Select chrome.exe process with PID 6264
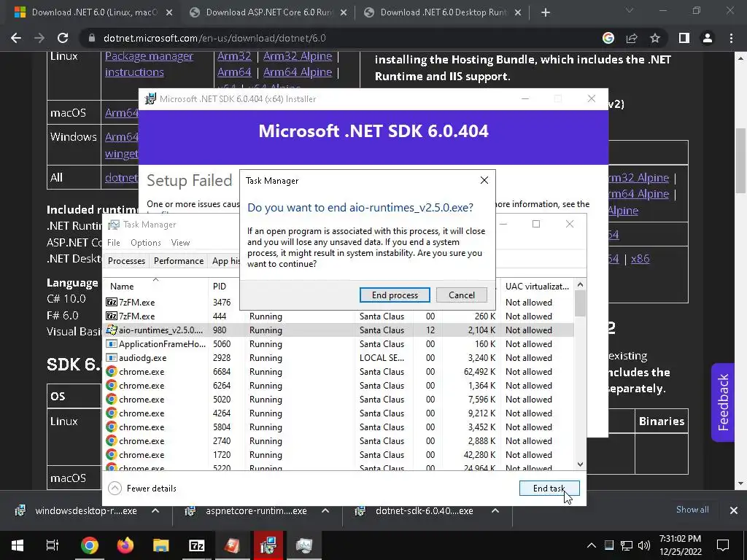The height and width of the screenshot is (560, 747). pos(338,385)
